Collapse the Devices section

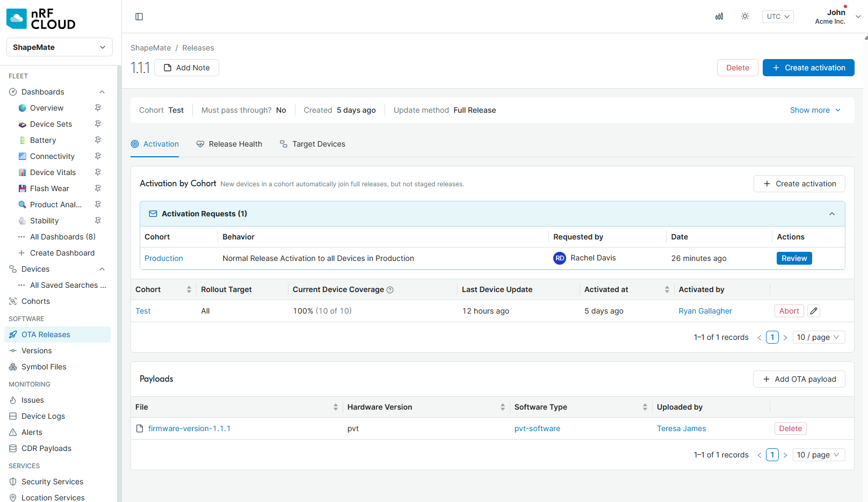pos(102,269)
